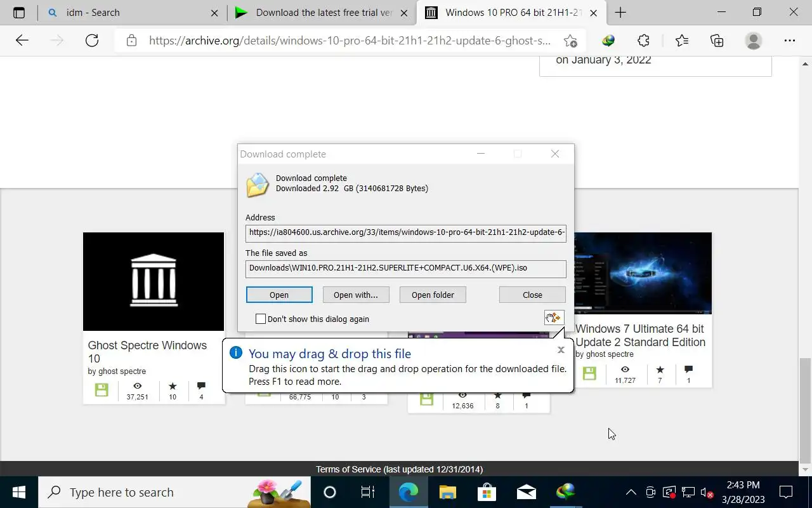812x508 pixels.
Task: Click the Open folder button
Action: tap(433, 295)
